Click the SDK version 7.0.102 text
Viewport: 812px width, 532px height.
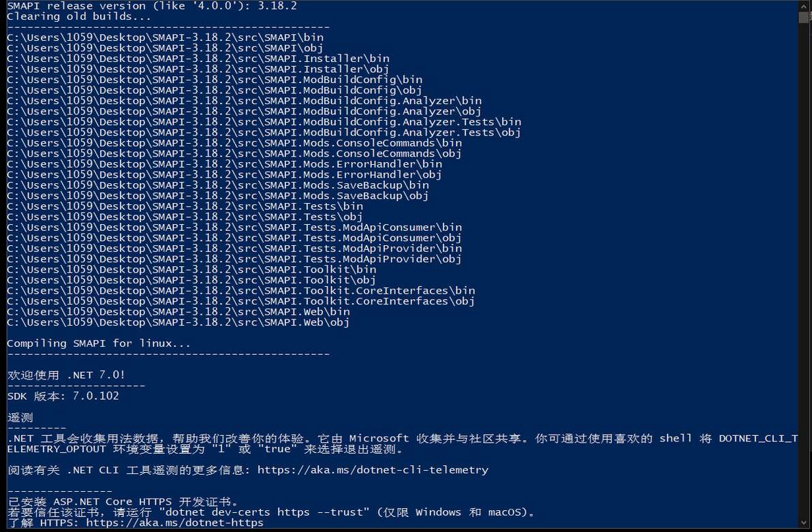point(63,396)
